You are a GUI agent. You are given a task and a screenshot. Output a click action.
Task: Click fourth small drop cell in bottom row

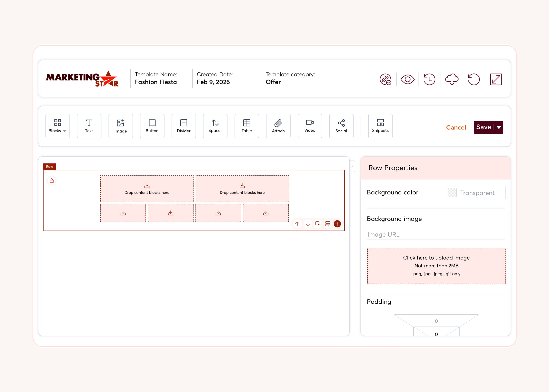(266, 213)
